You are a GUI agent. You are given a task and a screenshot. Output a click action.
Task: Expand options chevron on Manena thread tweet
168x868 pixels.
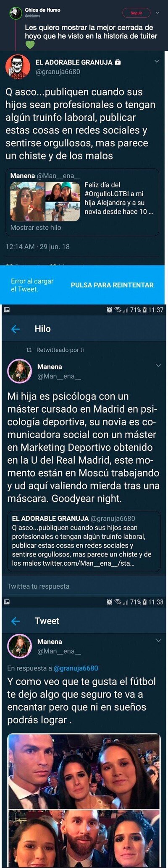(158, 366)
